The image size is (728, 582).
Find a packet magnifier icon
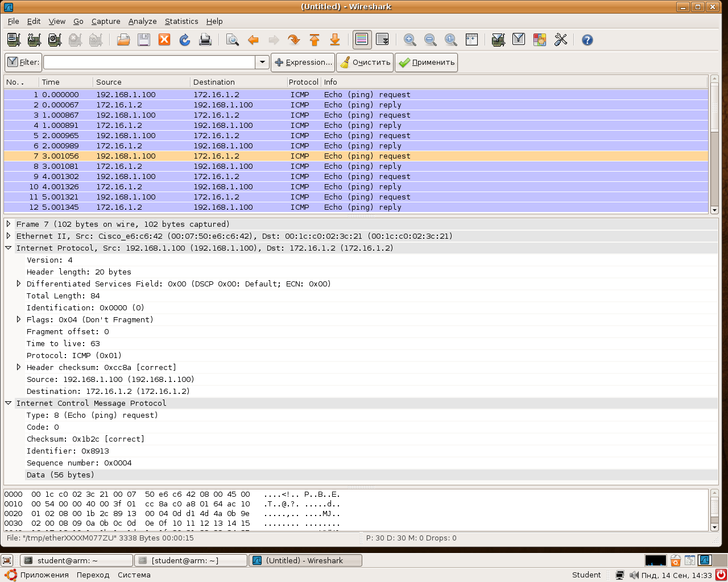232,40
